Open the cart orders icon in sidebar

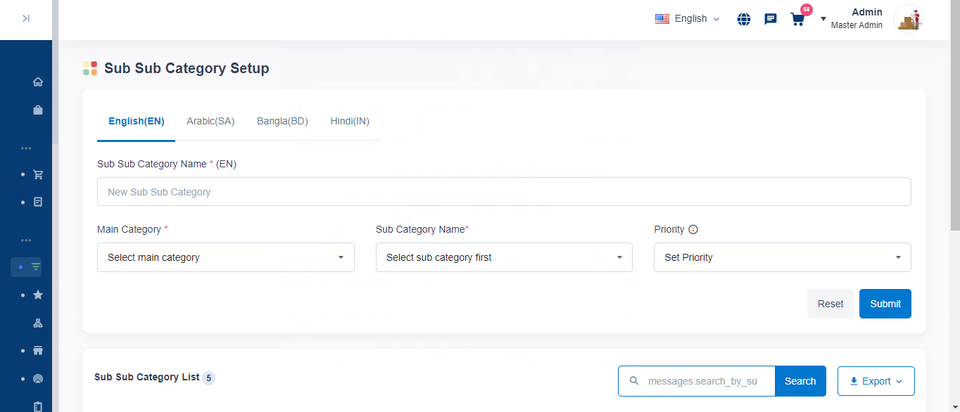(x=38, y=174)
